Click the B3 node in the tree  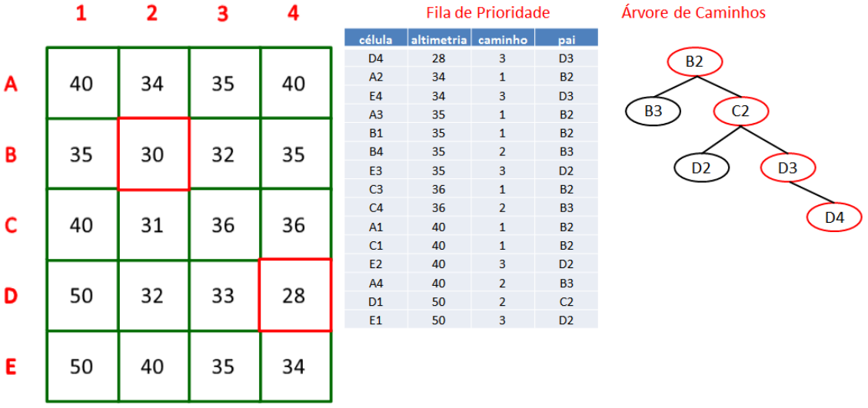point(653,111)
